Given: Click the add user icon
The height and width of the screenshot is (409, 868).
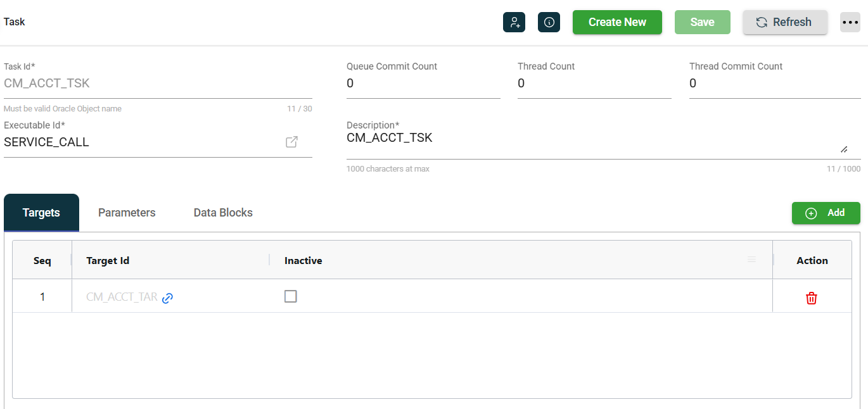Looking at the screenshot, I should (514, 22).
